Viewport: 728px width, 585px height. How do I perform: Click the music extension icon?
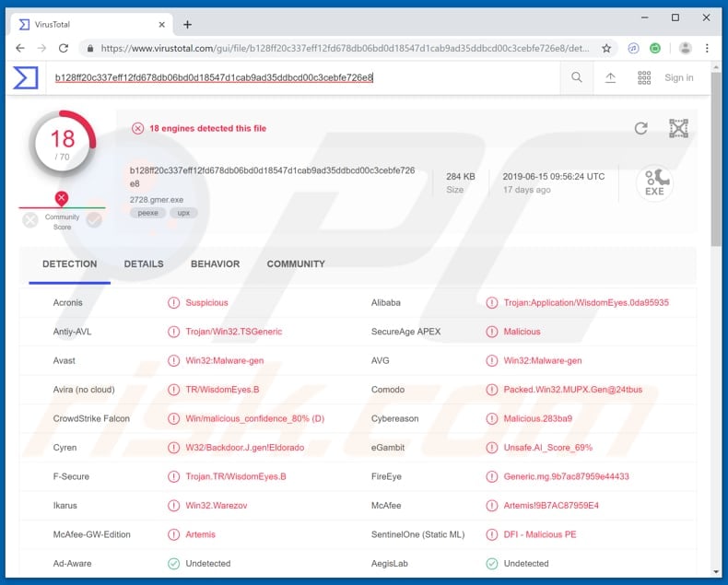click(633, 48)
